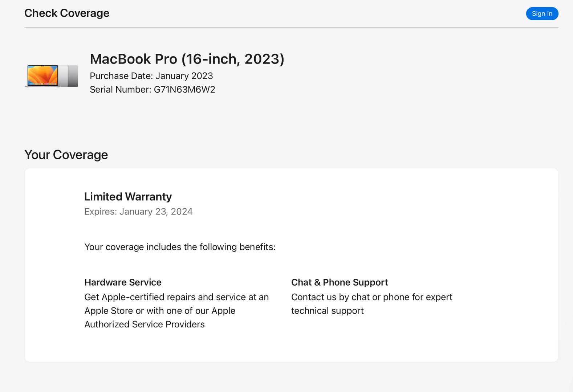Click the Sign In button
The height and width of the screenshot is (392, 573).
pyautogui.click(x=542, y=13)
